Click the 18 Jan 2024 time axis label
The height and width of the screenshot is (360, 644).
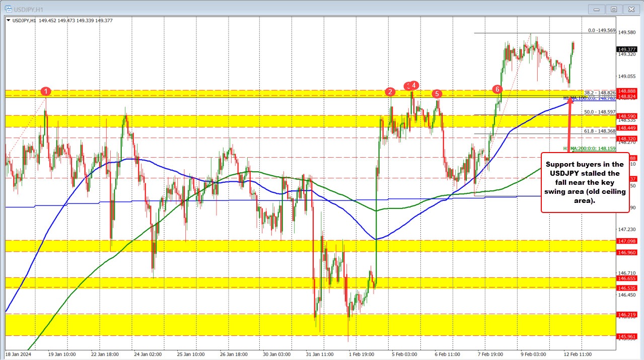[19, 354]
